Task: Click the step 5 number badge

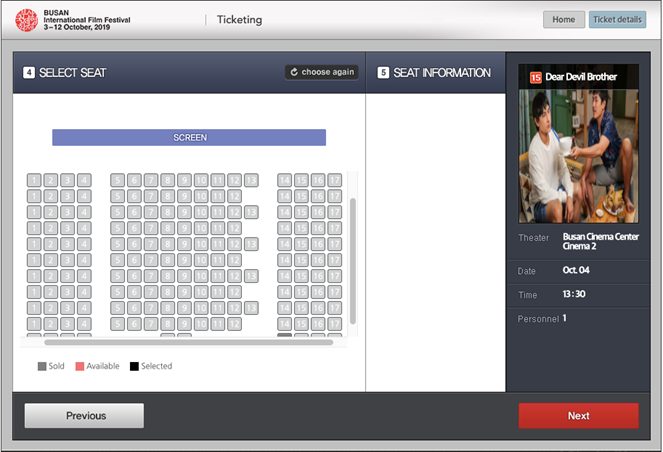Action: point(383,73)
